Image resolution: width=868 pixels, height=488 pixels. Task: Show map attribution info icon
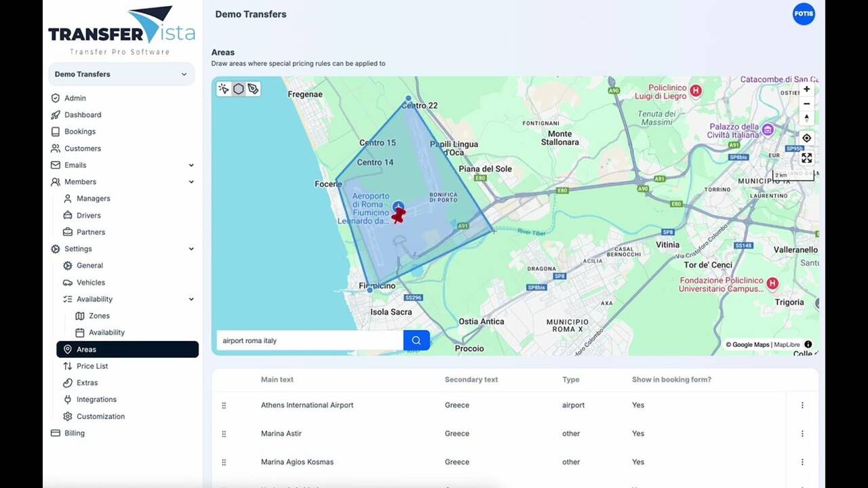click(x=808, y=344)
